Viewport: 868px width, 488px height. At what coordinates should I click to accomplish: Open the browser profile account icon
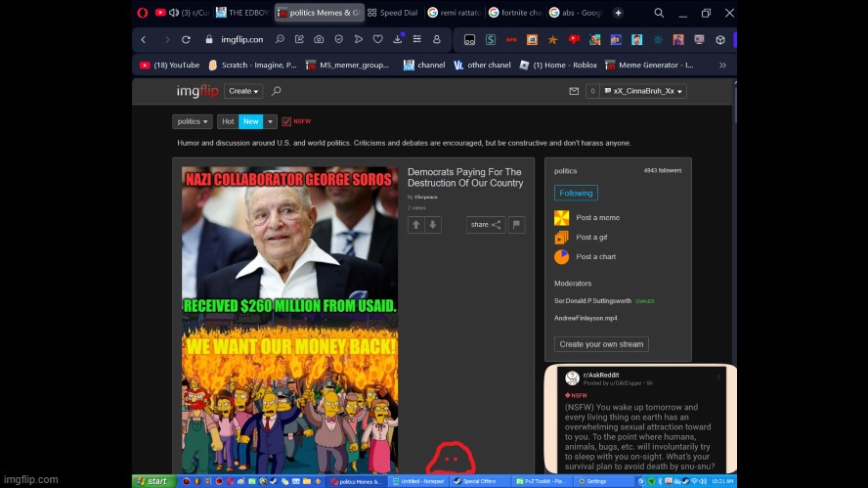click(436, 39)
